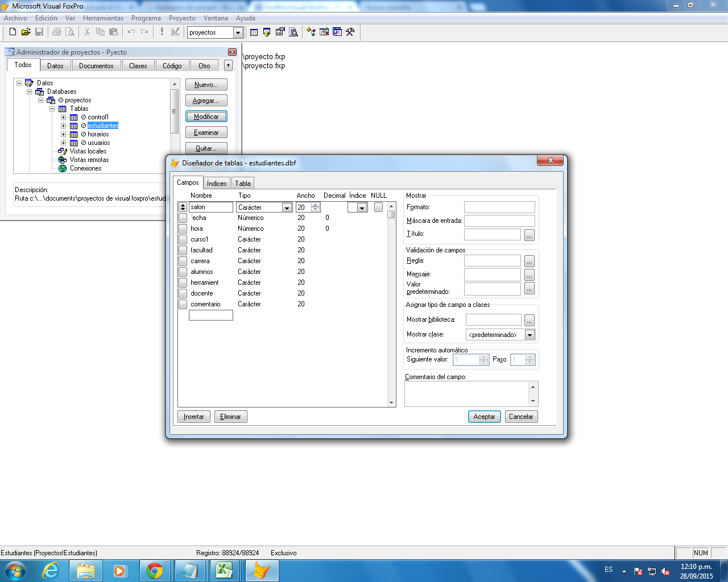Click the Redo arrow toolbar icon
The height and width of the screenshot is (582, 728).
(x=144, y=32)
